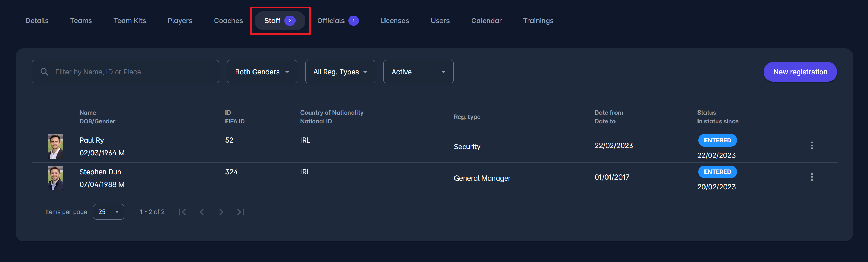Open the Players tab
Viewport: 868px width, 262px height.
tap(180, 21)
